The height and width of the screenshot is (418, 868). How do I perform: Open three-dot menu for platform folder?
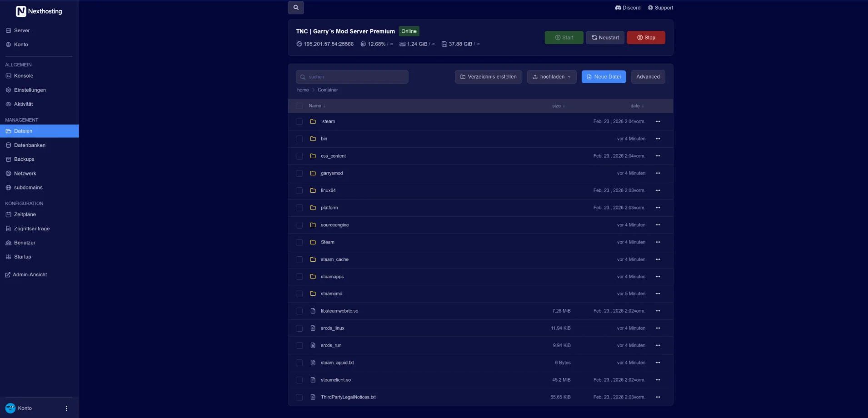(658, 208)
